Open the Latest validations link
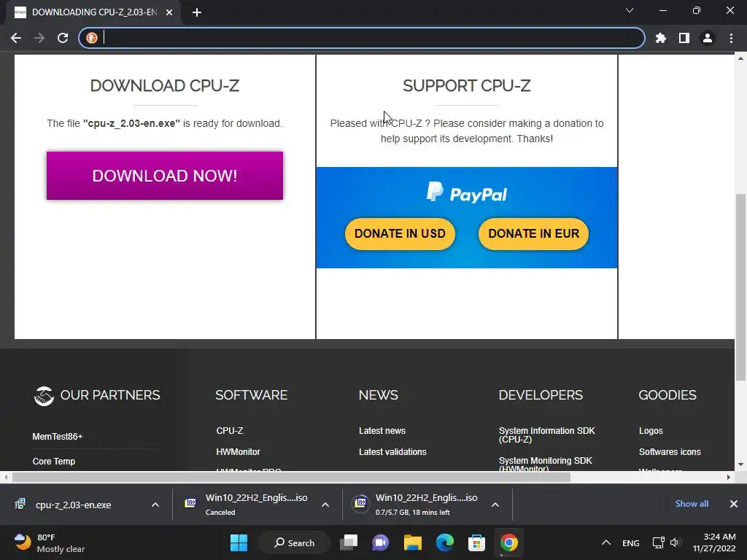The height and width of the screenshot is (560, 747). point(392,451)
